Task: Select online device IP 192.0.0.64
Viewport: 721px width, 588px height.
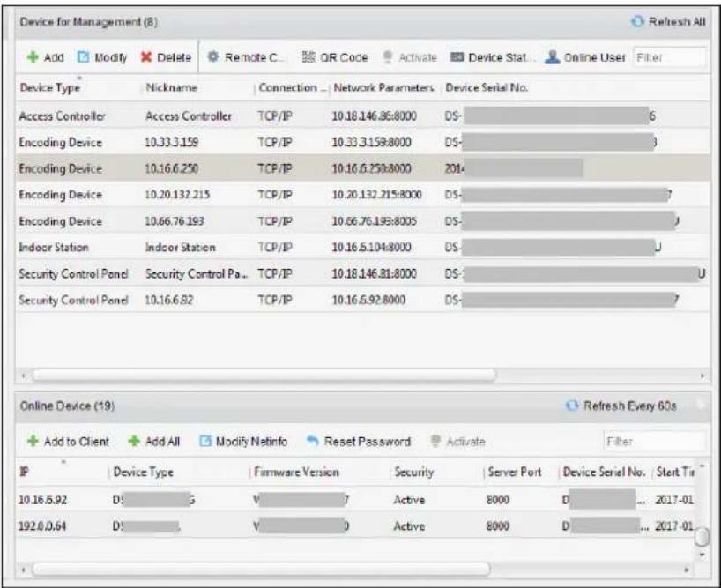Action: point(41,526)
